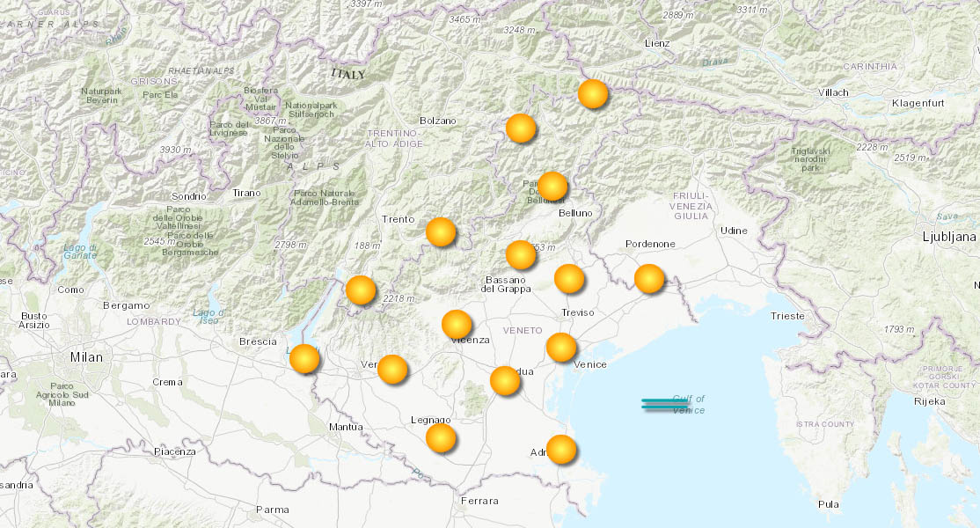Select the marker northeast of Trento
980x528 pixels.
tap(440, 231)
